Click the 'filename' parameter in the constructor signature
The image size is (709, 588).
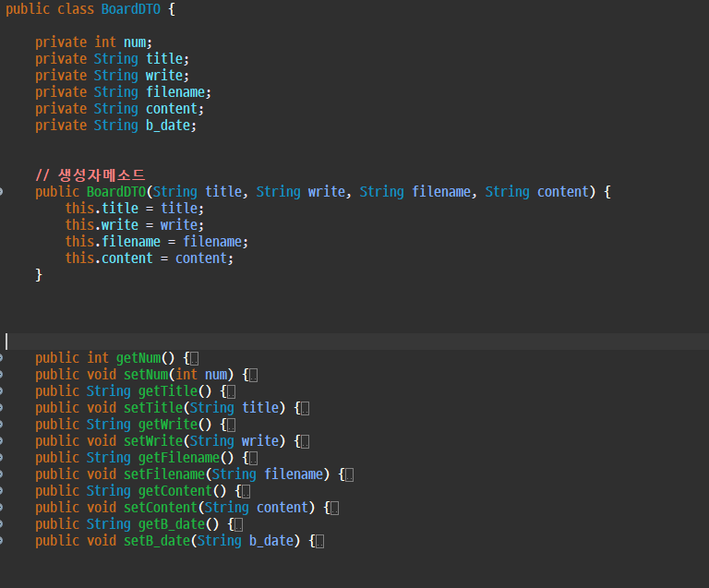[441, 192]
